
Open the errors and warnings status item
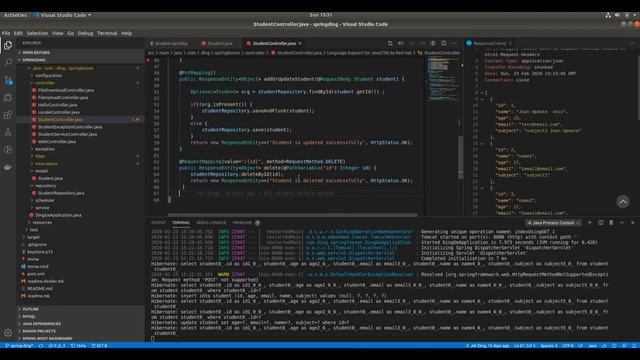click(56, 346)
